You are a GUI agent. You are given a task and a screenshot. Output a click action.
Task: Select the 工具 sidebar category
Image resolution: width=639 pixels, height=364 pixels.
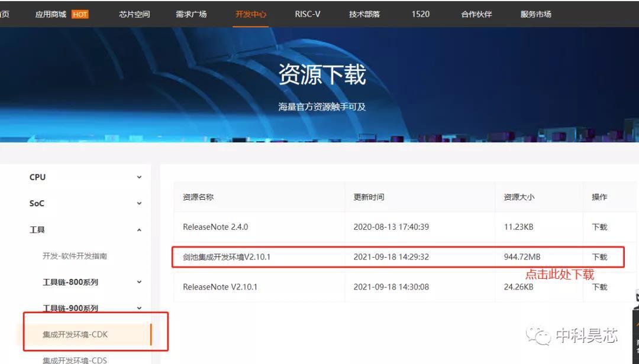pyautogui.click(x=37, y=230)
